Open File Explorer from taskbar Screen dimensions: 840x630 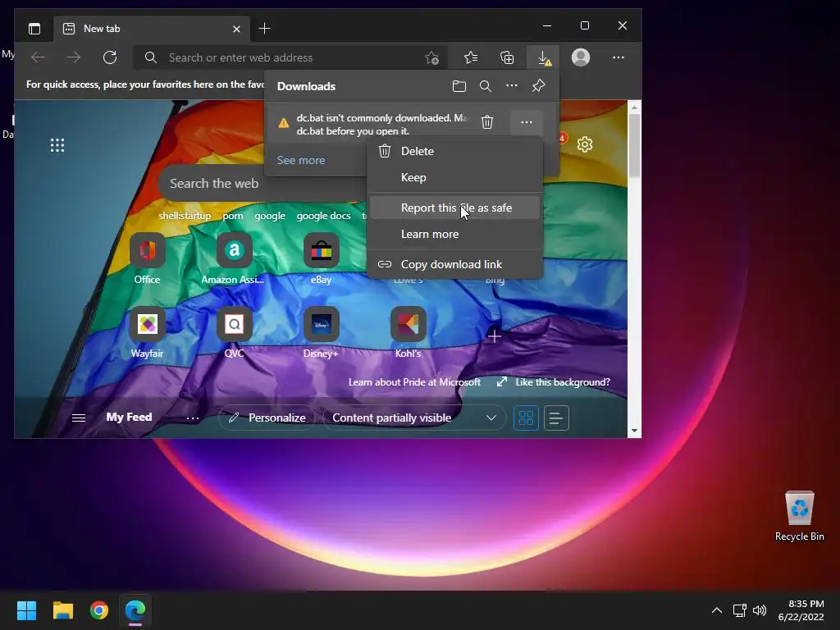[62, 610]
